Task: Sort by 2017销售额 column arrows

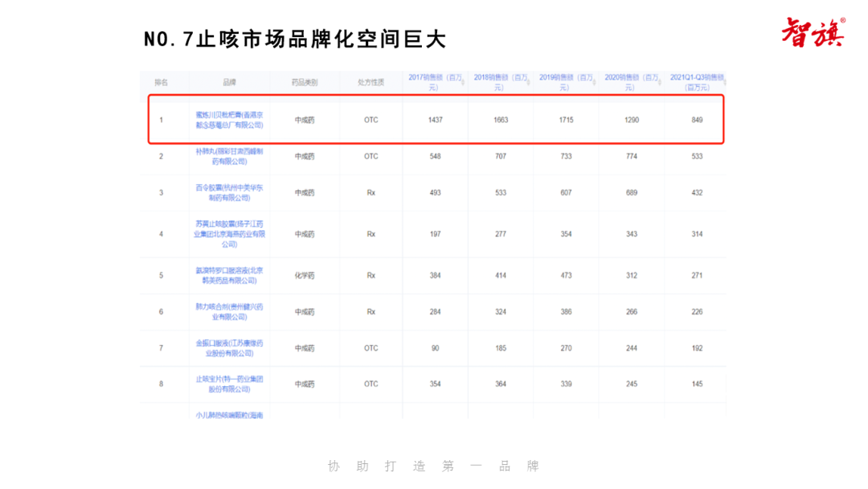Action: (x=462, y=78)
